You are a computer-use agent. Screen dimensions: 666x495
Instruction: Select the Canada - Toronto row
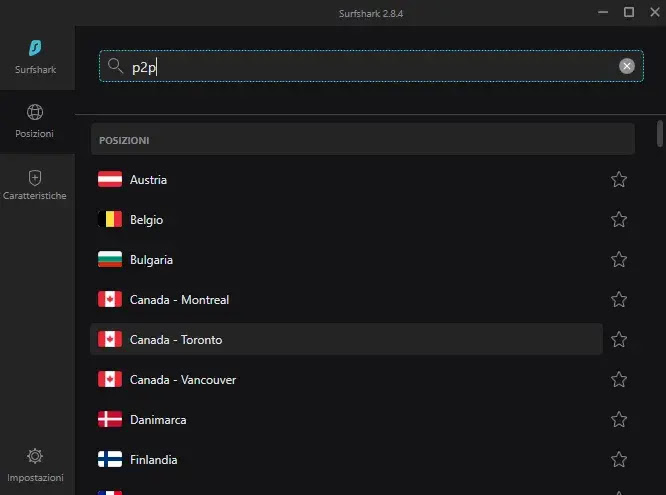(346, 339)
